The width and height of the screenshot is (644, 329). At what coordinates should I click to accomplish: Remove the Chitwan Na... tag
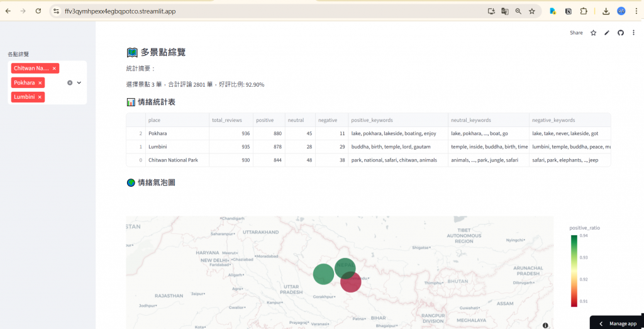coord(54,68)
